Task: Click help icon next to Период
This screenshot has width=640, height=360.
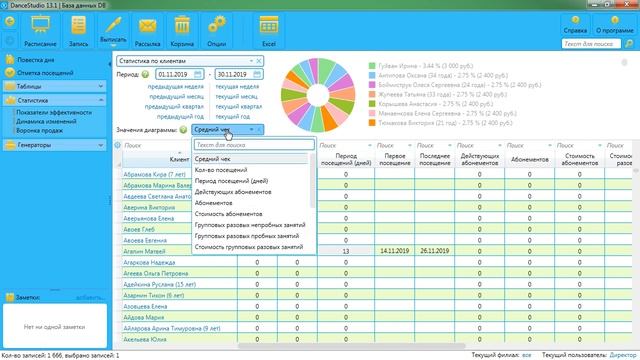Action: [145, 74]
